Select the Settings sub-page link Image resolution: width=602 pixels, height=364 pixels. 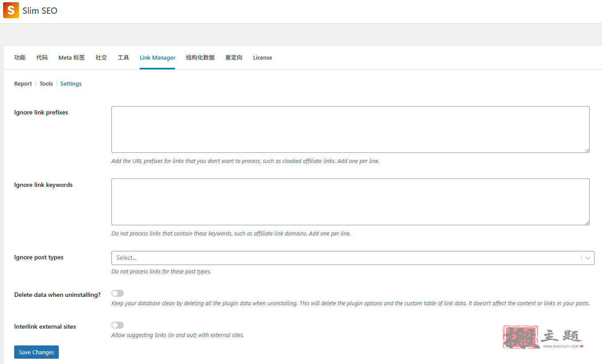point(71,83)
